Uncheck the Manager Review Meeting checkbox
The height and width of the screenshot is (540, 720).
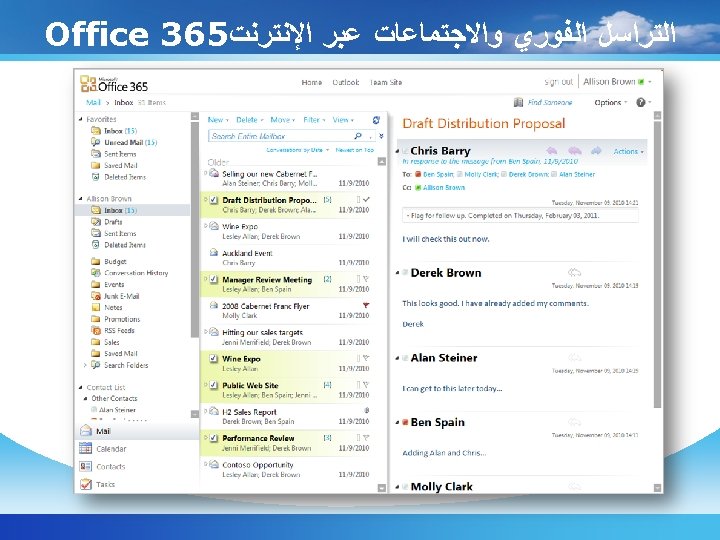click(x=214, y=279)
